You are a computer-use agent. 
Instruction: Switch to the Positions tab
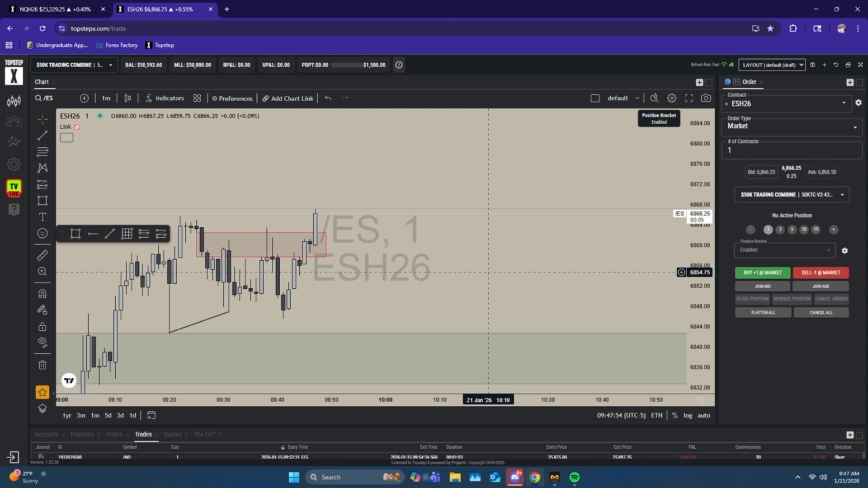[x=82, y=434]
